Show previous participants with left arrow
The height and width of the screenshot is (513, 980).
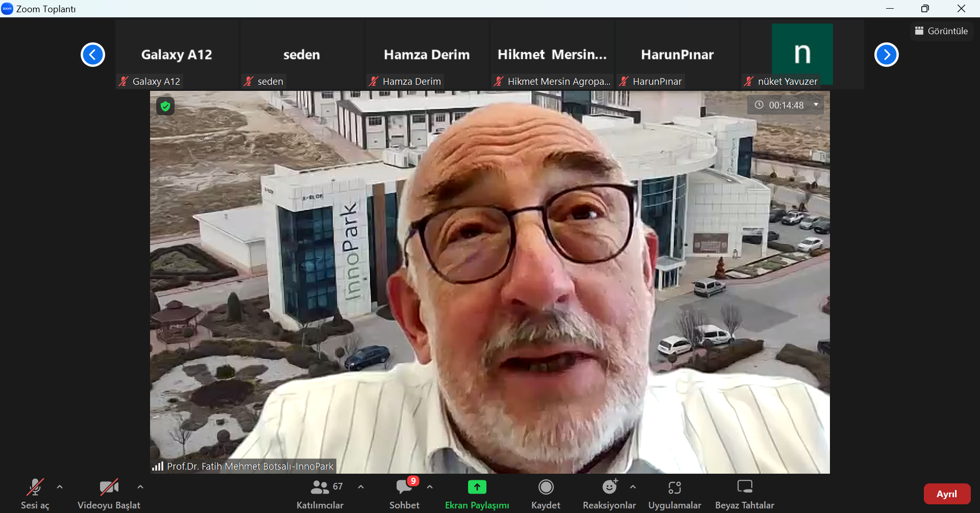(93, 55)
